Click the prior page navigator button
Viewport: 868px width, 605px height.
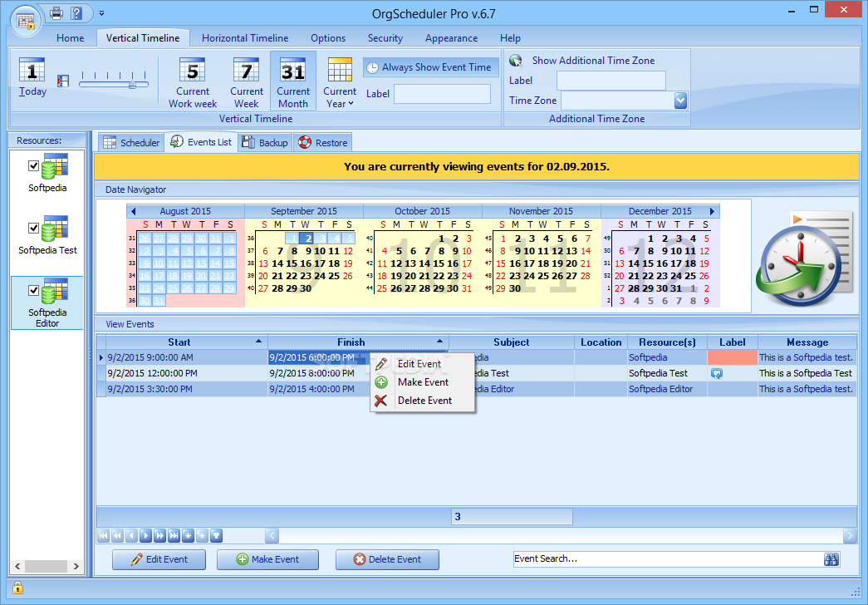click(x=117, y=536)
